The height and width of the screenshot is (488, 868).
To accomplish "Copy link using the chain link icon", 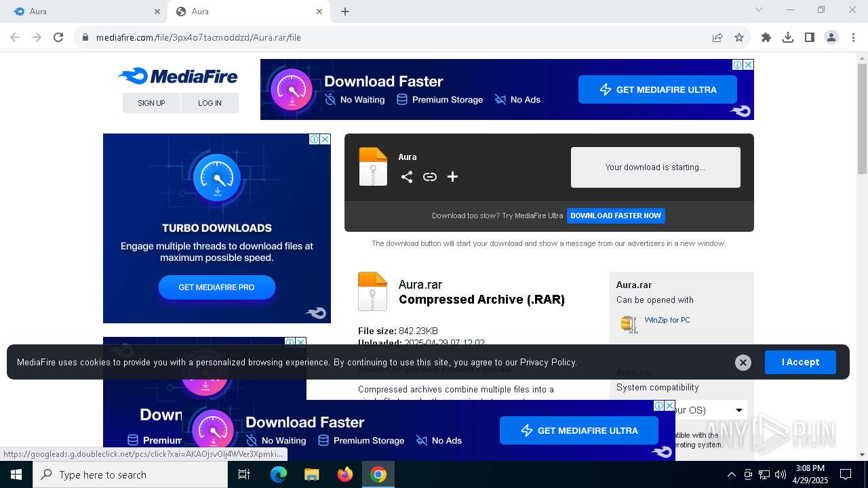I will tap(430, 177).
